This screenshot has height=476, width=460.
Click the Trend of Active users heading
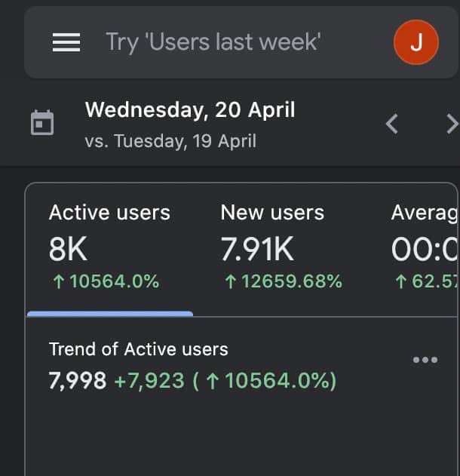pyautogui.click(x=138, y=349)
